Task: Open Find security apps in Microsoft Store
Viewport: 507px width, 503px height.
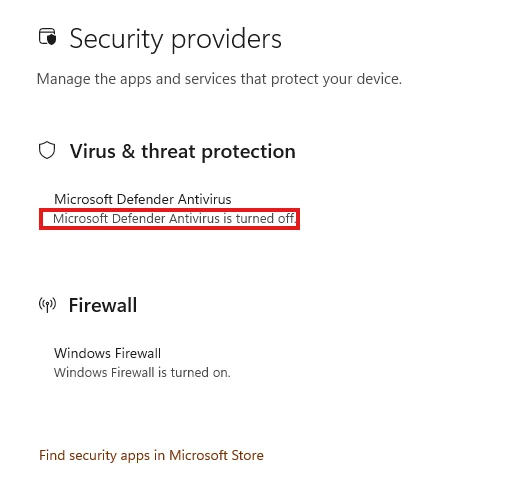Action: tap(151, 455)
